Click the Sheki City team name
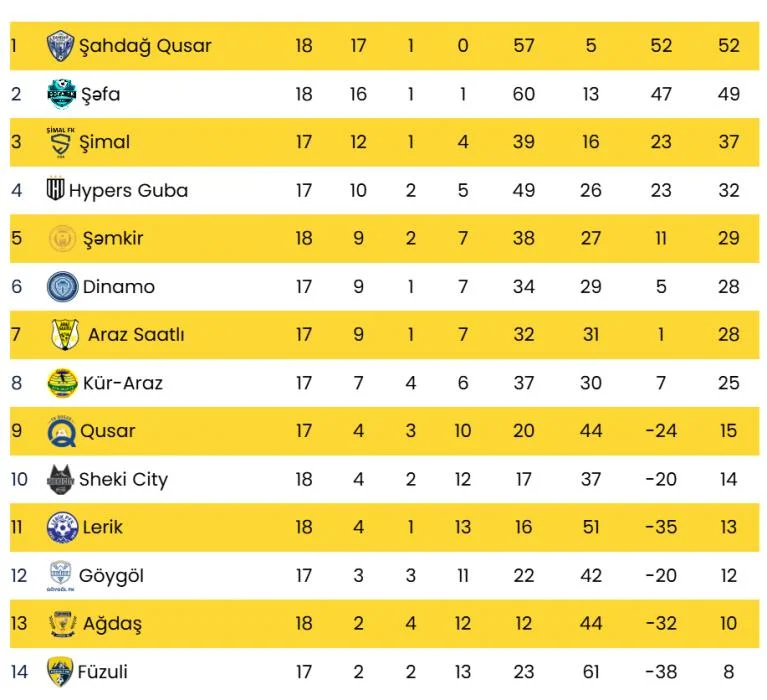This screenshot has width=767, height=700. pos(123,480)
